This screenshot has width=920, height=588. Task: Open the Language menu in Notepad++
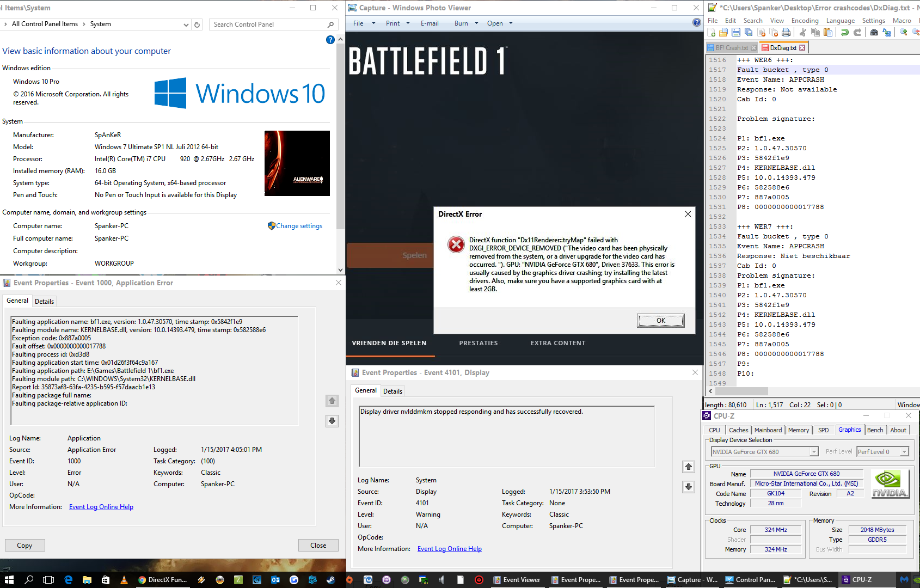click(x=840, y=21)
